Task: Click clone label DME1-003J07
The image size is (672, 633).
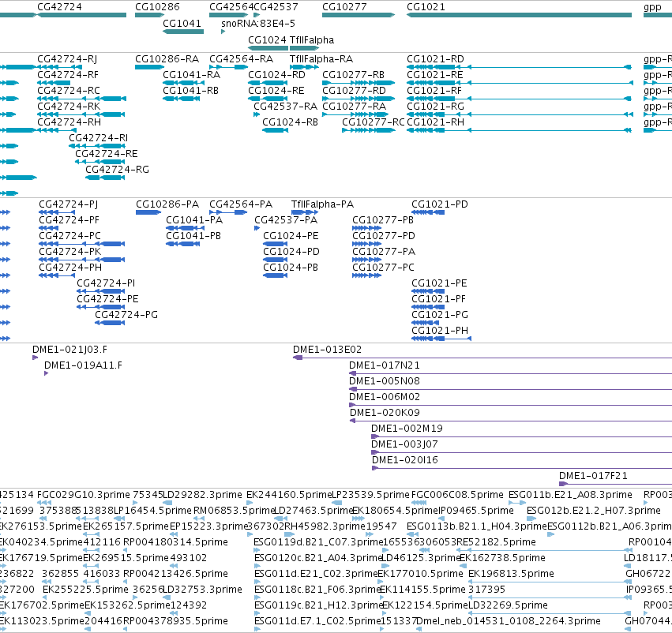Action: tap(404, 444)
